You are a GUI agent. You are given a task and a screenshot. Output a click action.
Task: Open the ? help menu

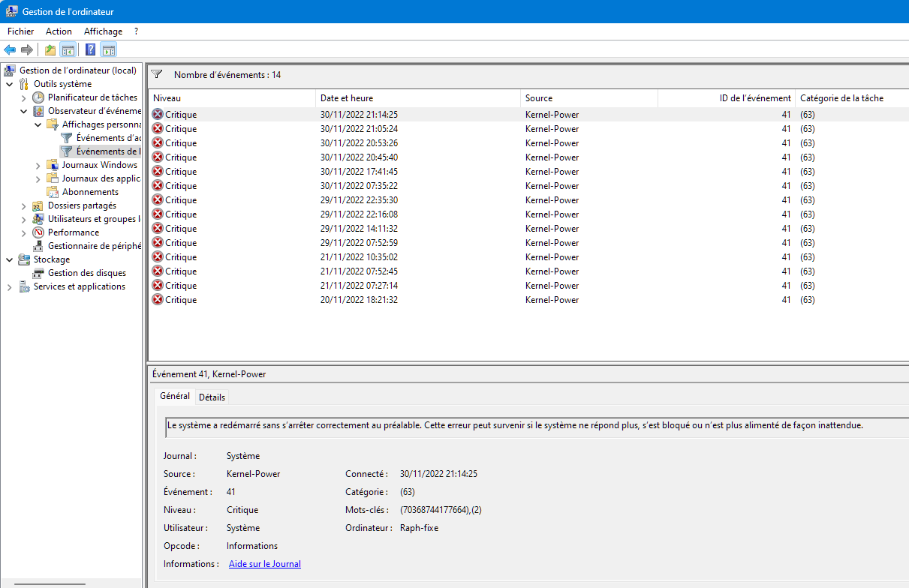coord(136,31)
